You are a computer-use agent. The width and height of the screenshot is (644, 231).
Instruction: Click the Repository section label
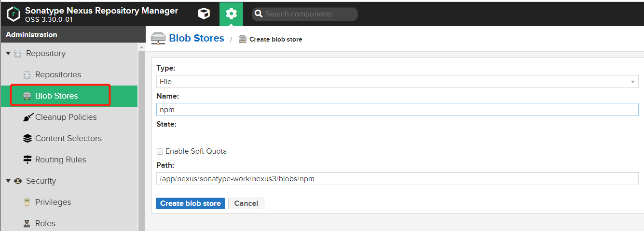pos(46,53)
